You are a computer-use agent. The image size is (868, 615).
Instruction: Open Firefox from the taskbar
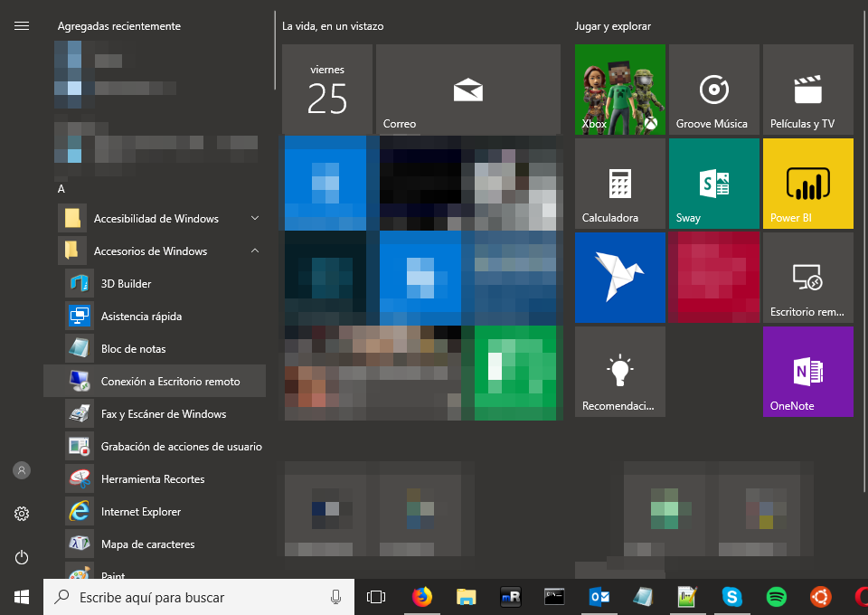pyautogui.click(x=422, y=597)
